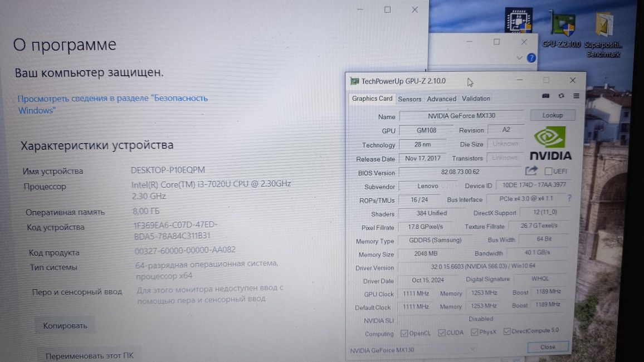Open the Advanced tab
The width and height of the screenshot is (644, 362).
point(442,99)
